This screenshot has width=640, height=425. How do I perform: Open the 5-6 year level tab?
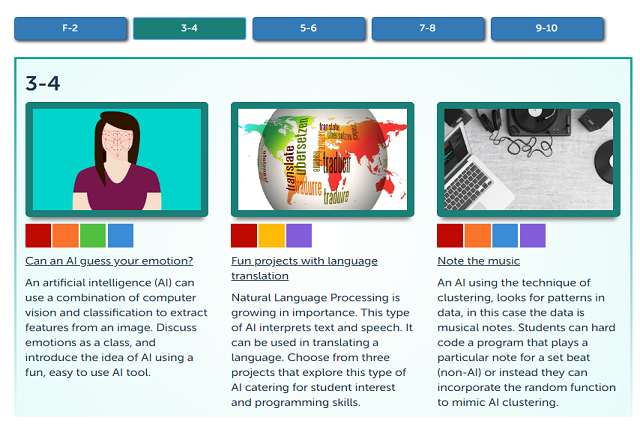[x=309, y=28]
